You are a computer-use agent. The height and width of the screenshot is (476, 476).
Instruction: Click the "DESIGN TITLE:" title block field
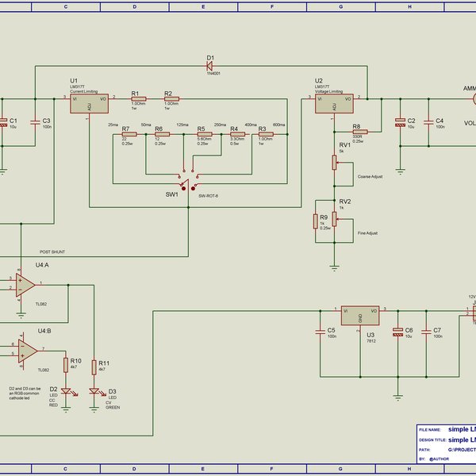point(432,440)
